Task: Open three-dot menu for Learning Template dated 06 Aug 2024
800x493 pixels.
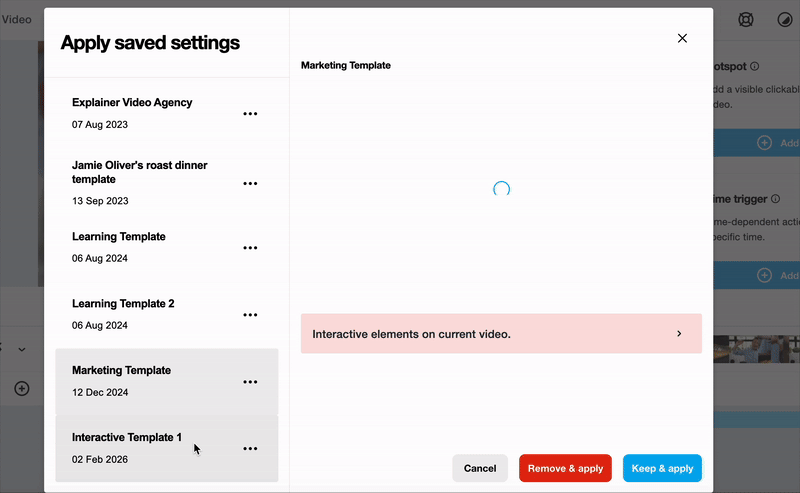Action: pyautogui.click(x=250, y=248)
